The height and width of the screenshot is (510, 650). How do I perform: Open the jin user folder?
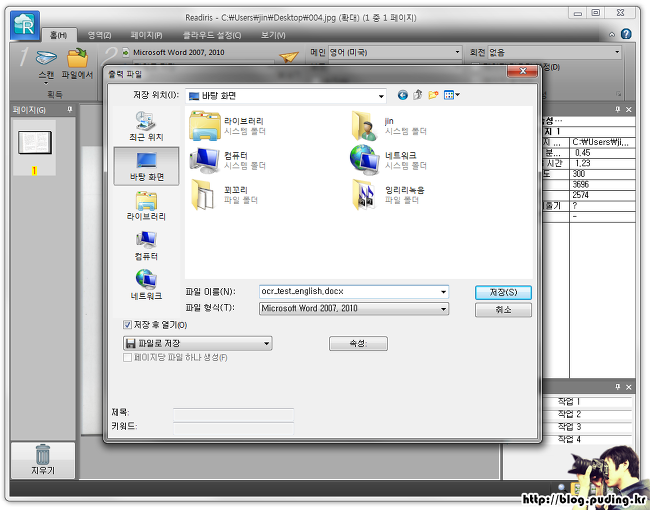(388, 126)
